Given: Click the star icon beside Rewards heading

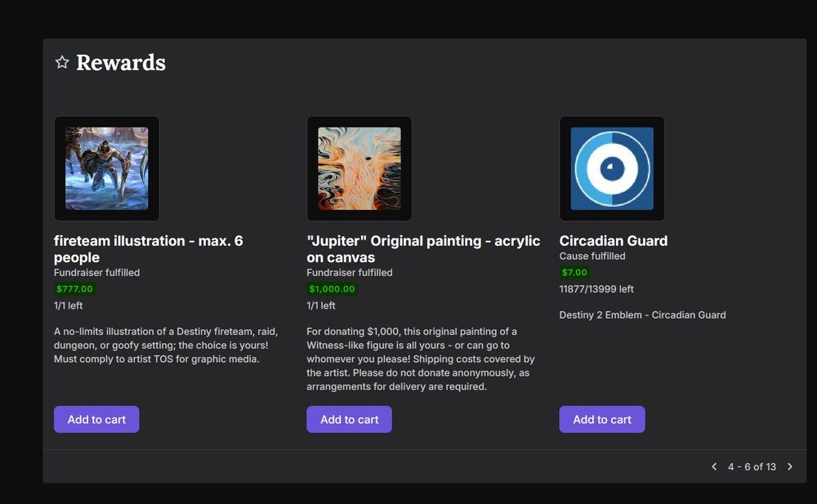Looking at the screenshot, I should pyautogui.click(x=62, y=63).
